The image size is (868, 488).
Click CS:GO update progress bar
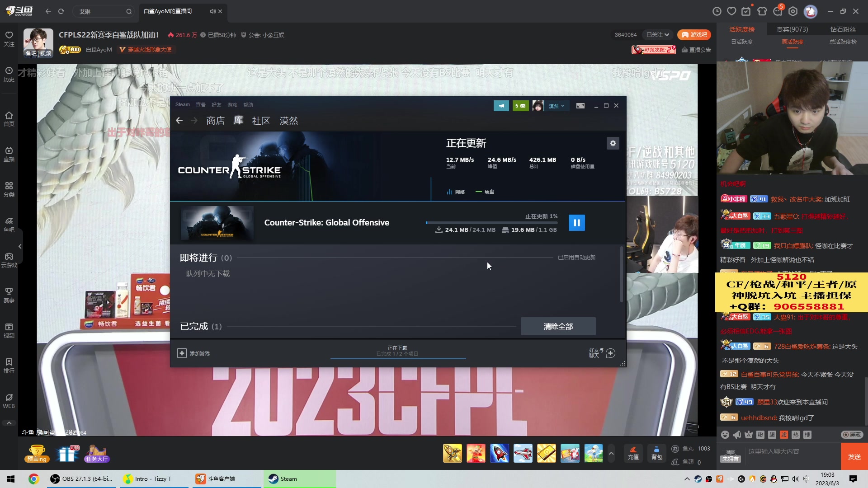[491, 223]
